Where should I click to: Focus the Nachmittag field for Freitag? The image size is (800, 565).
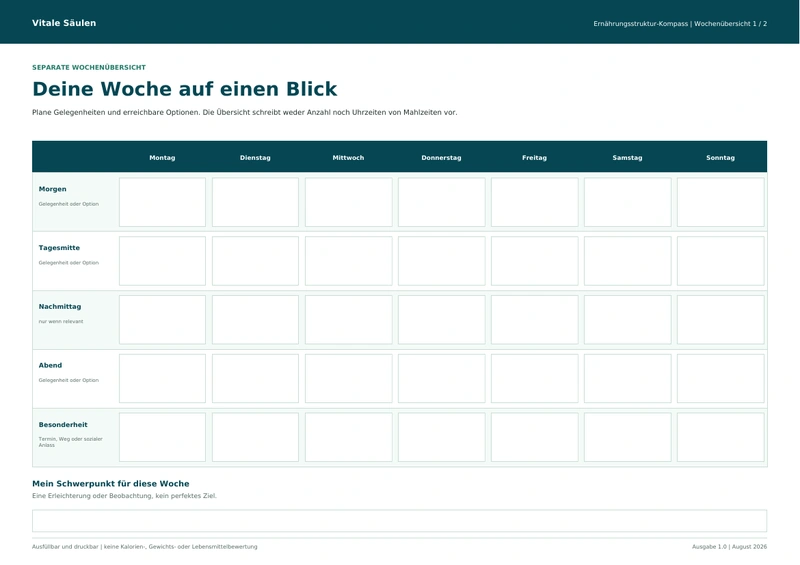pos(535,320)
